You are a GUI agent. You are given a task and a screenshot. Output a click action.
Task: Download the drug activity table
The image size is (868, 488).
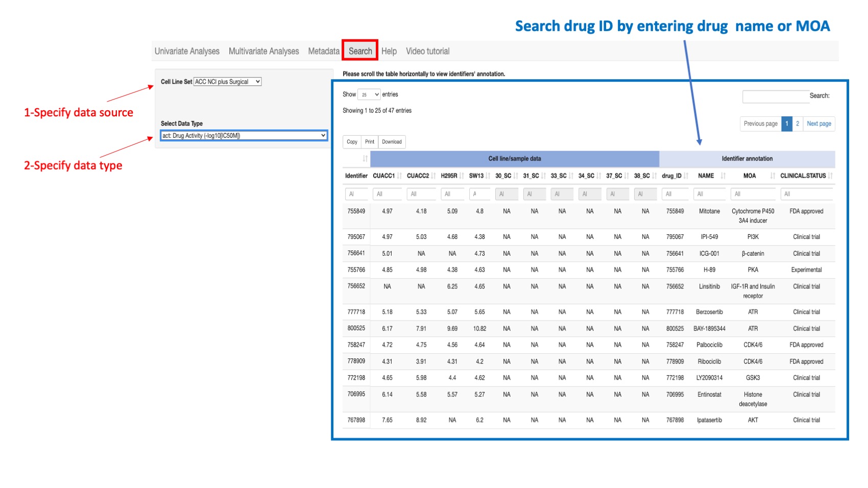coord(391,141)
